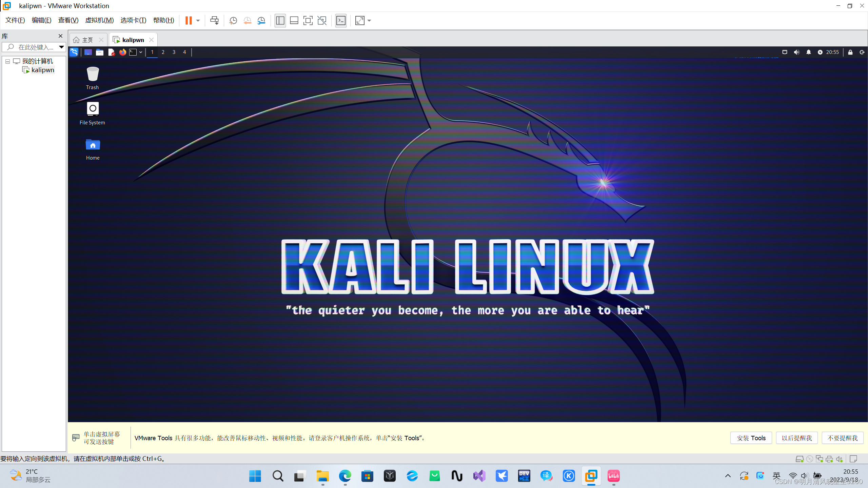Open Visual Studio from the taskbar
The image size is (868, 488).
[479, 476]
